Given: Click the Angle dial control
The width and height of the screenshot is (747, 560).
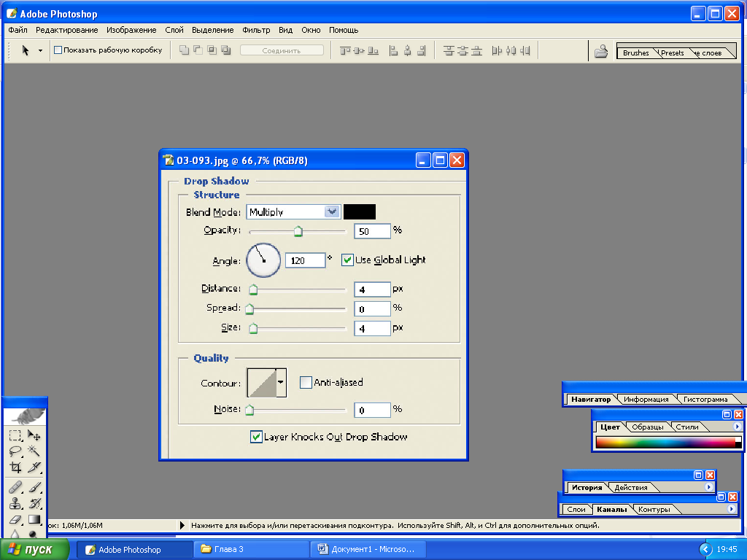Looking at the screenshot, I should [263, 260].
